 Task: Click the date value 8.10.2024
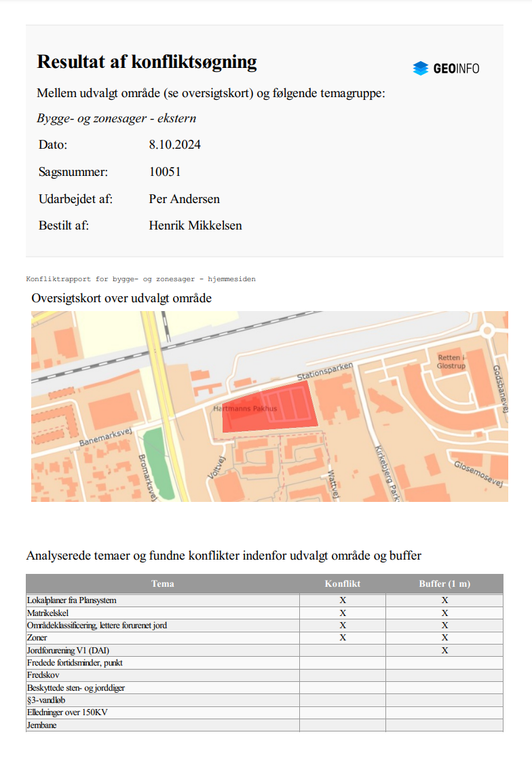click(175, 145)
